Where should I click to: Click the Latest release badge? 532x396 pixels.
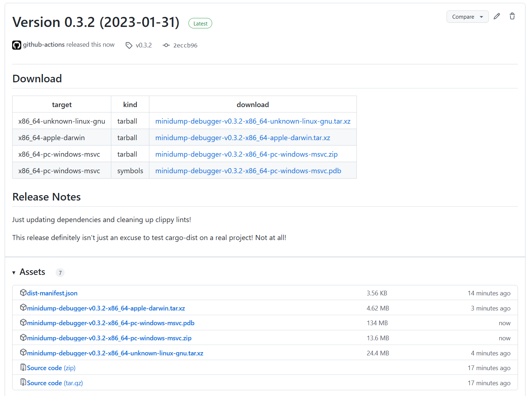pos(200,23)
